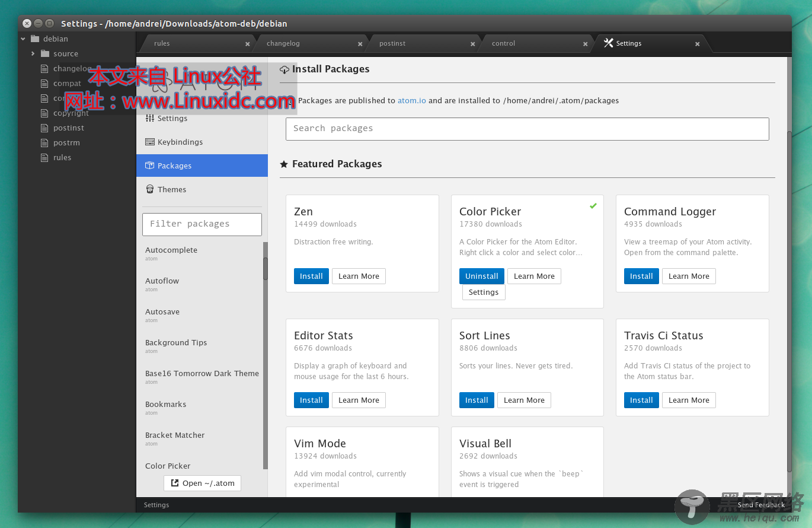Image resolution: width=812 pixels, height=528 pixels.
Task: Focus the Search packages field
Action: pos(528,129)
